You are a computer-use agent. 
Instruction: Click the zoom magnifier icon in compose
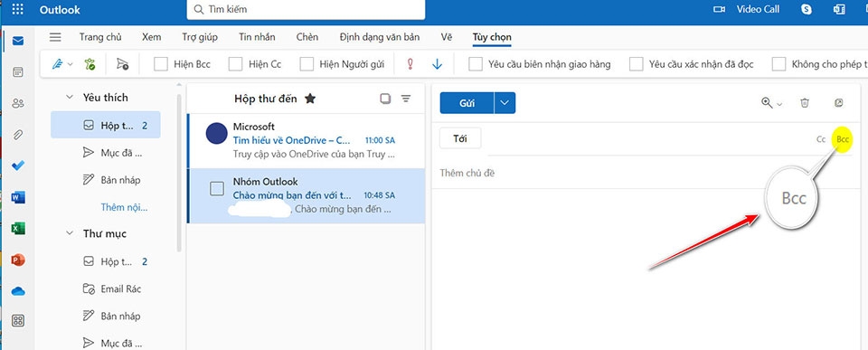tap(767, 103)
